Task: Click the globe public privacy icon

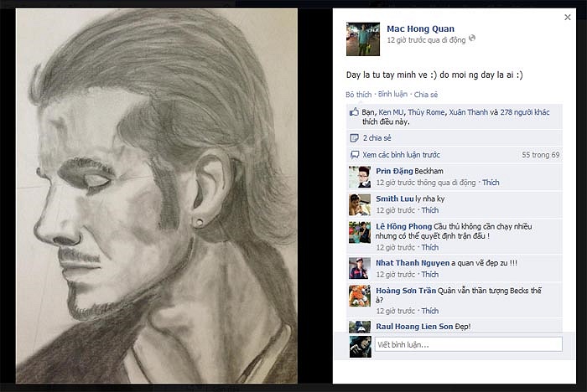Action: (x=472, y=39)
